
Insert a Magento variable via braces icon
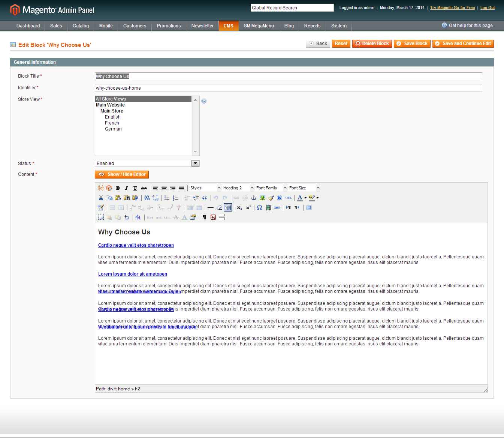click(x=100, y=188)
